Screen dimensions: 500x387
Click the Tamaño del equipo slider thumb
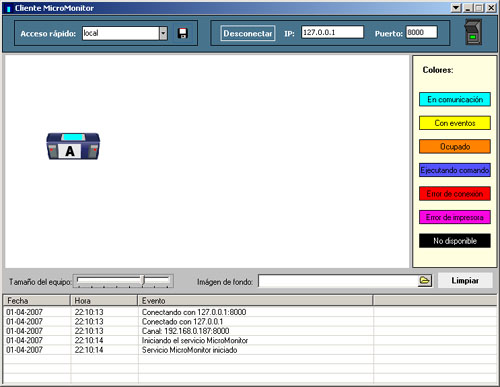[x=143, y=281]
